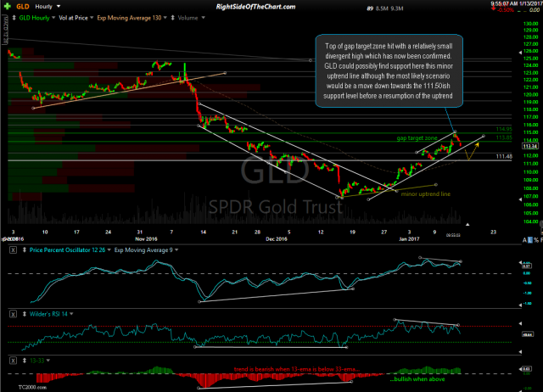Click the 113.85 gap level label

(504, 137)
